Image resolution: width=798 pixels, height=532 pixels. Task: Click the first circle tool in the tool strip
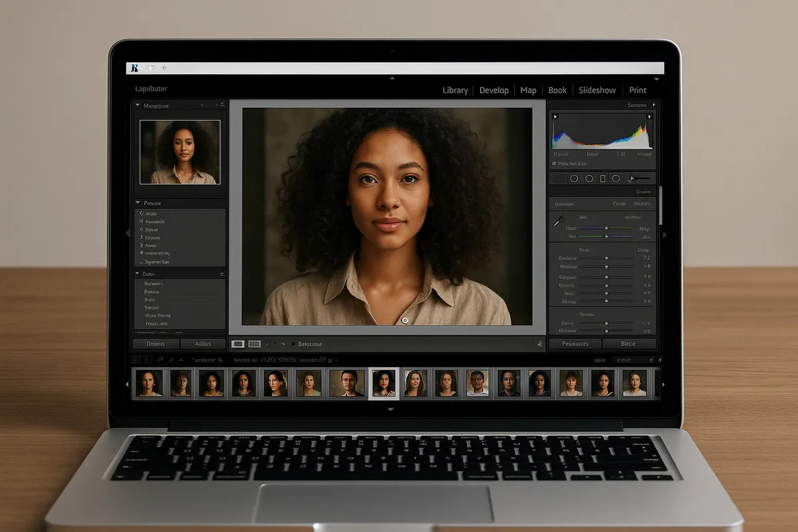574,179
